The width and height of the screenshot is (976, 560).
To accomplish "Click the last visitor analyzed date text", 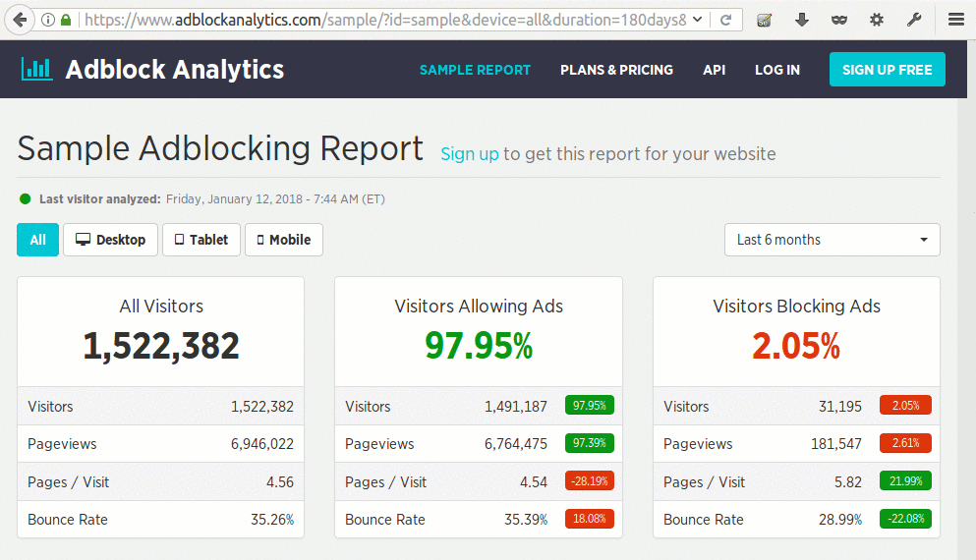I will pyautogui.click(x=275, y=199).
